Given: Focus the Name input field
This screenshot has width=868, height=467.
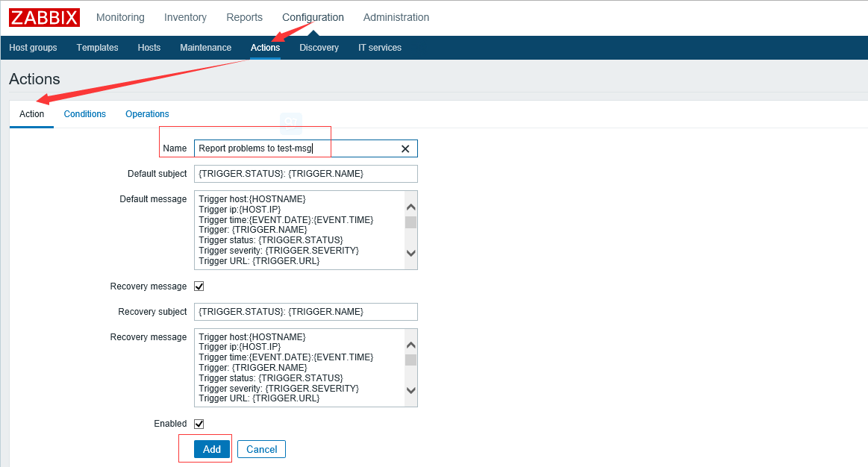Looking at the screenshot, I should pyautogui.click(x=305, y=148).
